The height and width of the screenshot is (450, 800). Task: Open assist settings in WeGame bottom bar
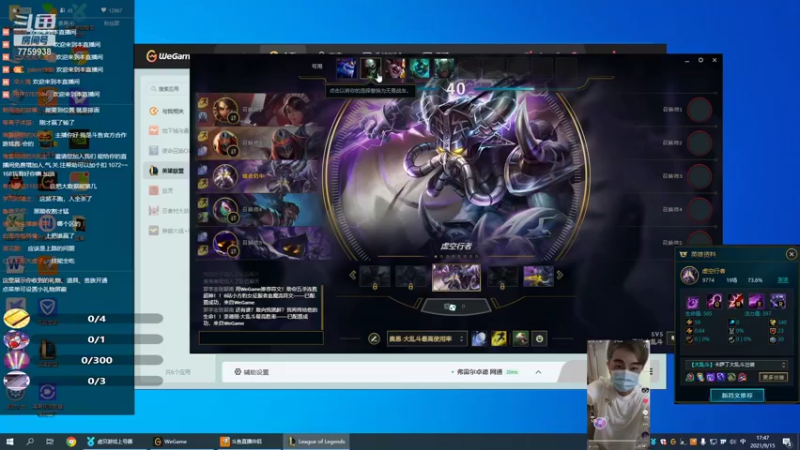[x=252, y=372]
